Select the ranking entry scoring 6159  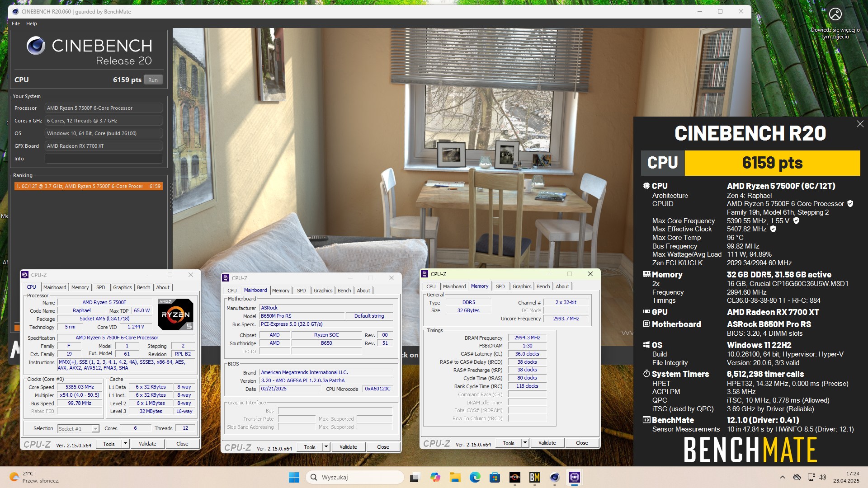(88, 186)
